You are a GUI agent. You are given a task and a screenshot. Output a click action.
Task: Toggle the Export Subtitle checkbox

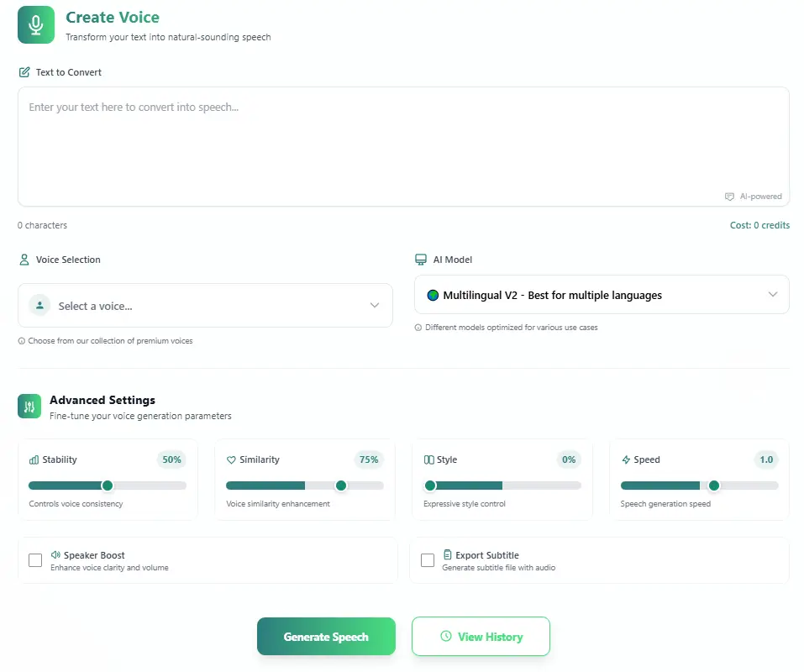pyautogui.click(x=428, y=560)
